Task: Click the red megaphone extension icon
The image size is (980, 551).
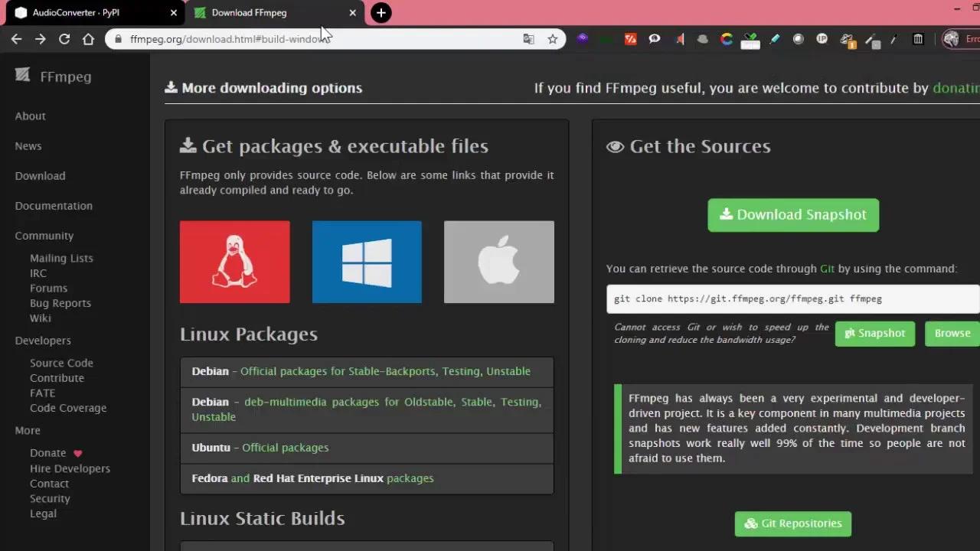Action: pyautogui.click(x=681, y=39)
